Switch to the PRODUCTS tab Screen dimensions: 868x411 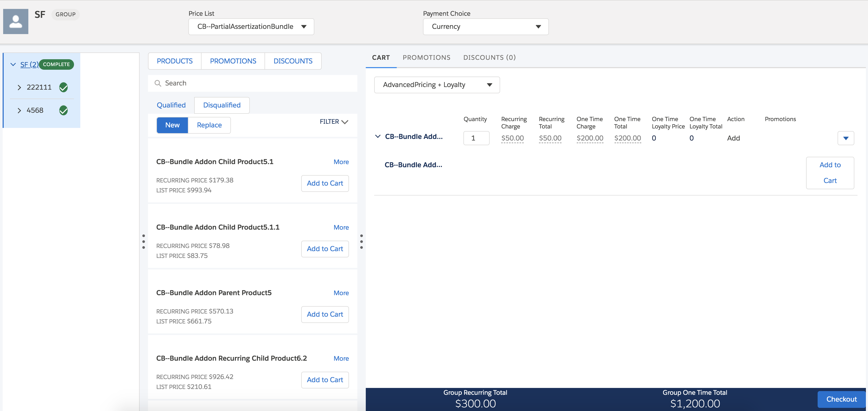[x=174, y=61]
